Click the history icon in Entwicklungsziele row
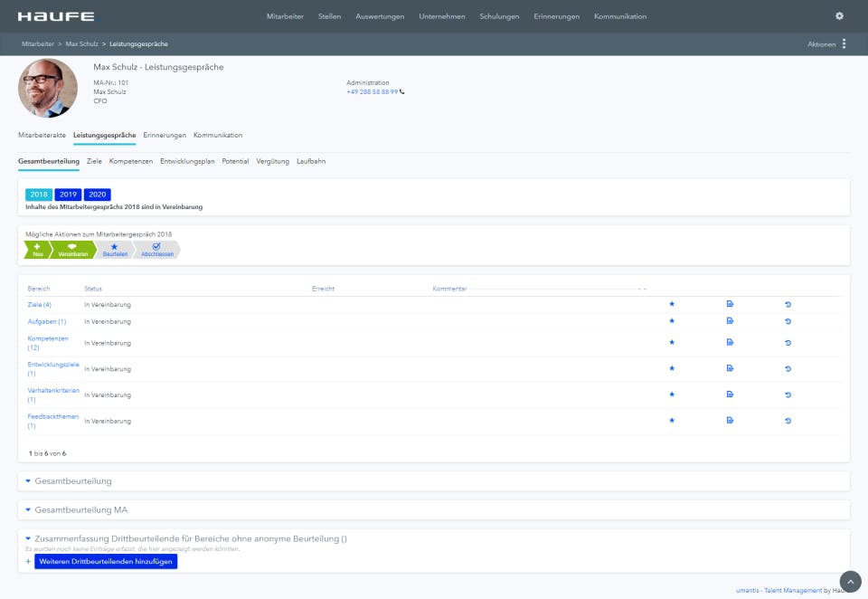Image resolution: width=868 pixels, height=599 pixels. pos(788,369)
